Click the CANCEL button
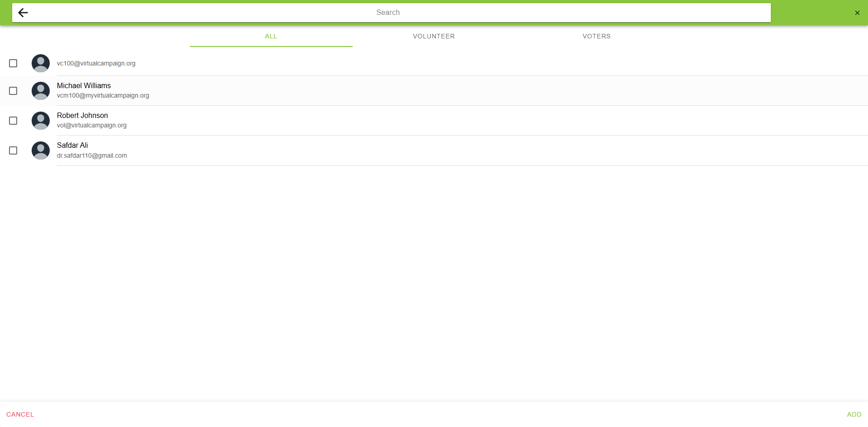 pyautogui.click(x=20, y=414)
